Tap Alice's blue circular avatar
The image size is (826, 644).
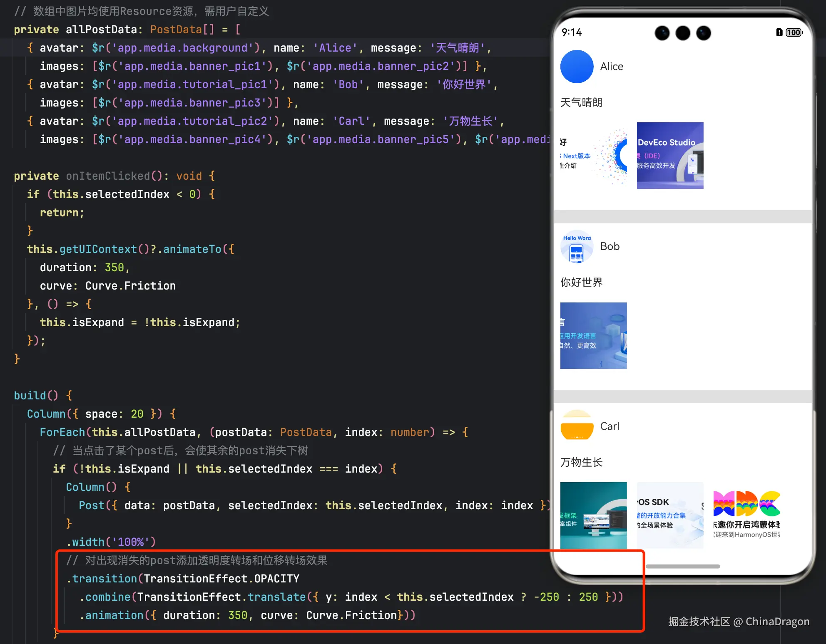[x=577, y=67]
